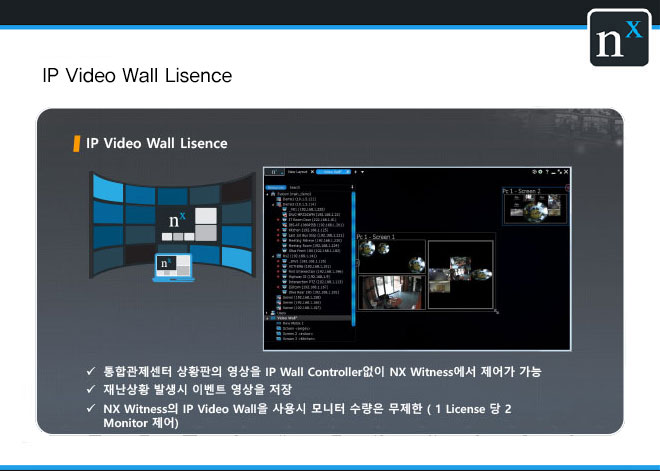The height and width of the screenshot is (471, 660).
Task: Open system settings gear icon
Action: pos(540,172)
